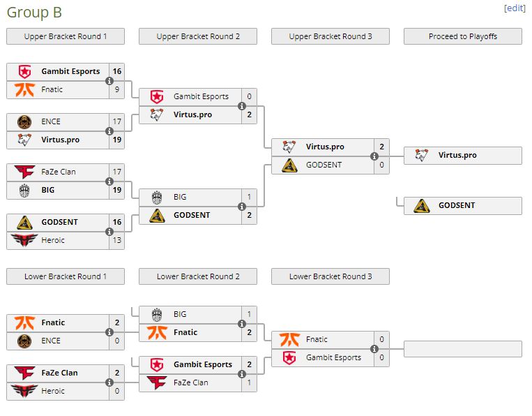Click the GODSENT logo in Upper Bracket Round 3
Viewport: 532px width, 416px height.
tap(289, 165)
